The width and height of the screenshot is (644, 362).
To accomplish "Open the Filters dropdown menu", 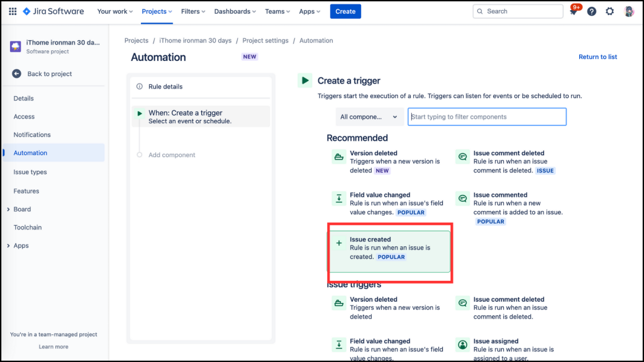I will click(193, 11).
